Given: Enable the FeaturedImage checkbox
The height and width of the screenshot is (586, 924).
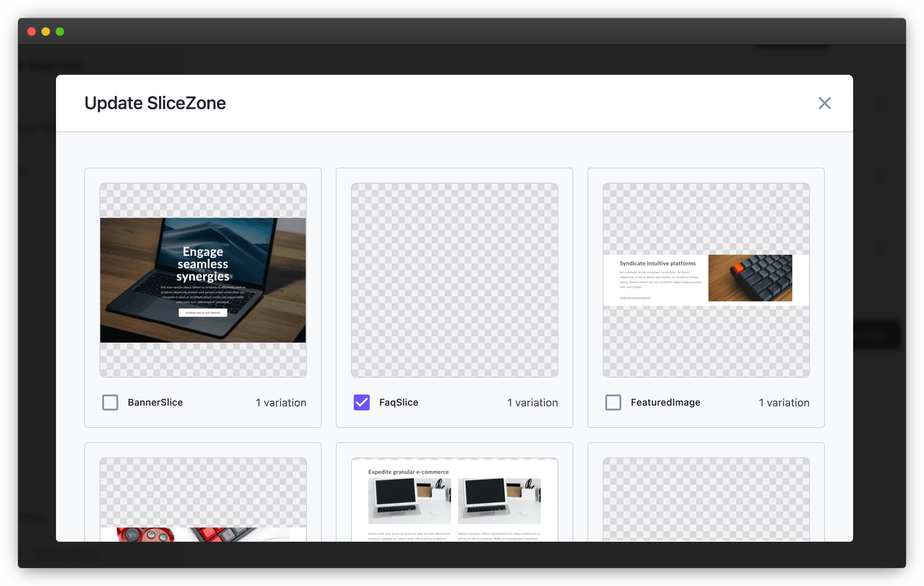Looking at the screenshot, I should click(x=613, y=402).
